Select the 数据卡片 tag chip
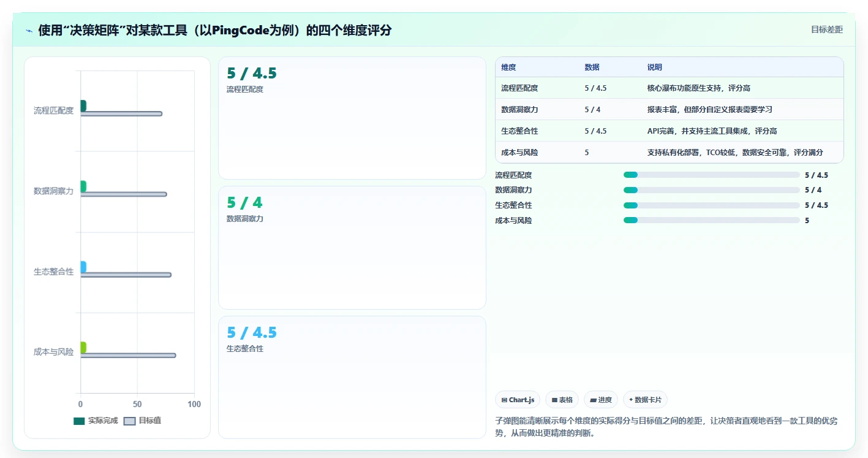Screen dimensions: 868x458 pyautogui.click(x=645, y=400)
